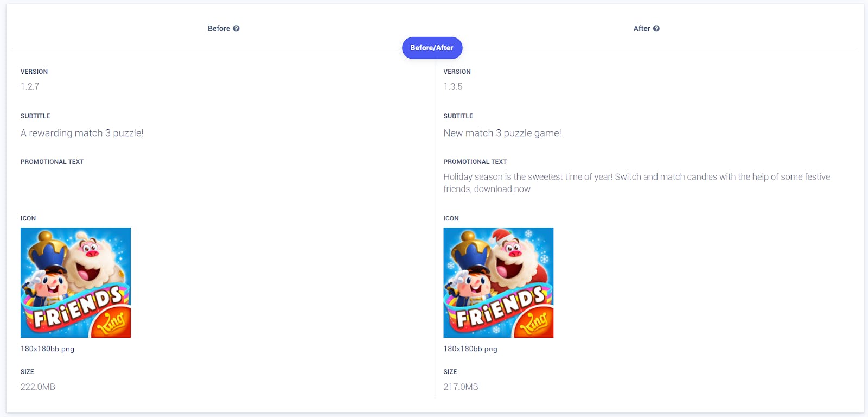Click the 180x180bb.png filename under After icon
The height and width of the screenshot is (417, 868).
[x=470, y=349]
